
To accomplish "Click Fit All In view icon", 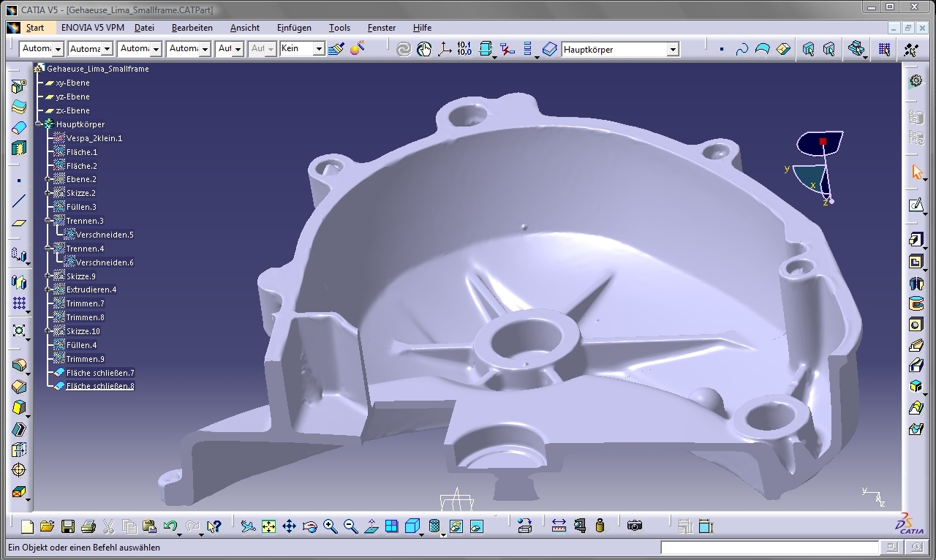I will [268, 526].
